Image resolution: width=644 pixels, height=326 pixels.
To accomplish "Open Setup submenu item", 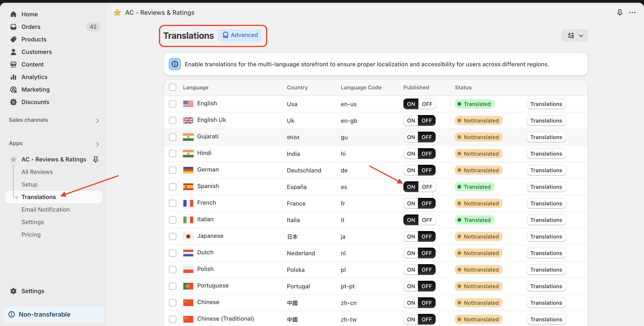I will click(x=29, y=184).
